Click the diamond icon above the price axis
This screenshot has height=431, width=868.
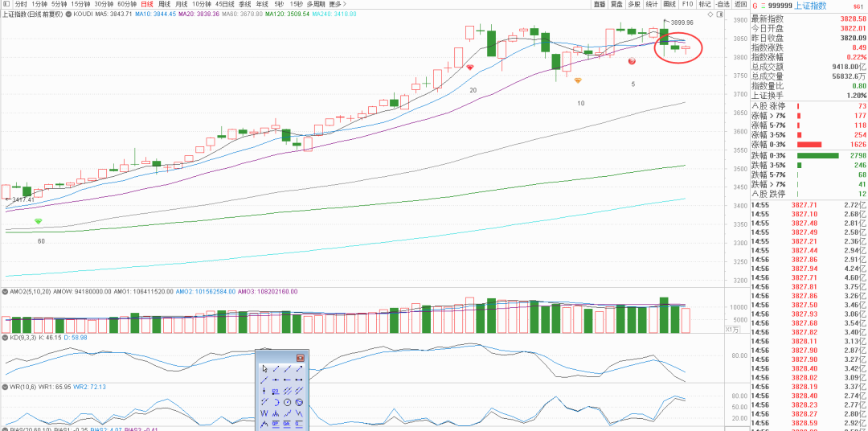coord(710,14)
